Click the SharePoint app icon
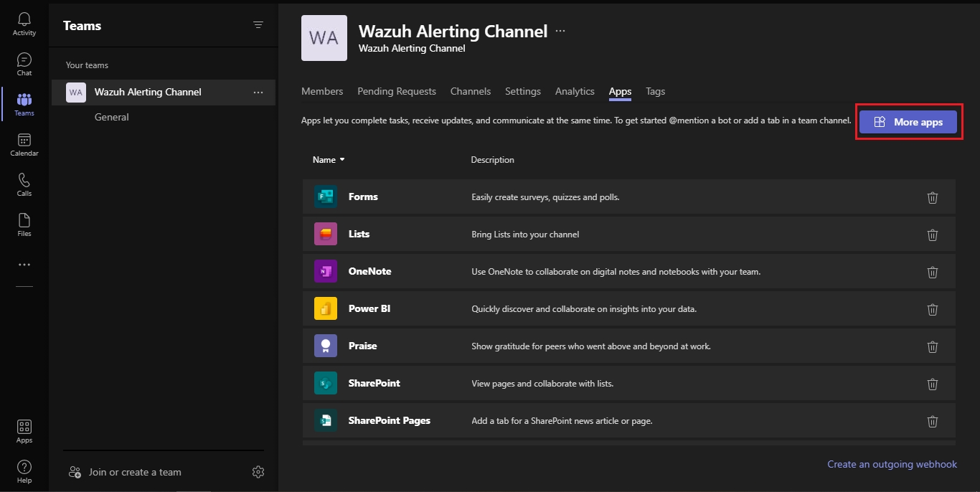The image size is (980, 492). point(326,383)
